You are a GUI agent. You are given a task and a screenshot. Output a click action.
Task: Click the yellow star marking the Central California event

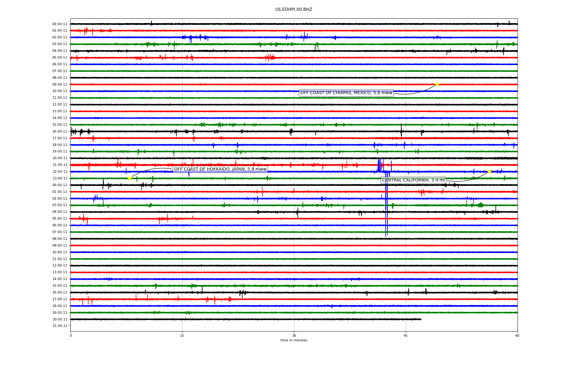point(489,171)
